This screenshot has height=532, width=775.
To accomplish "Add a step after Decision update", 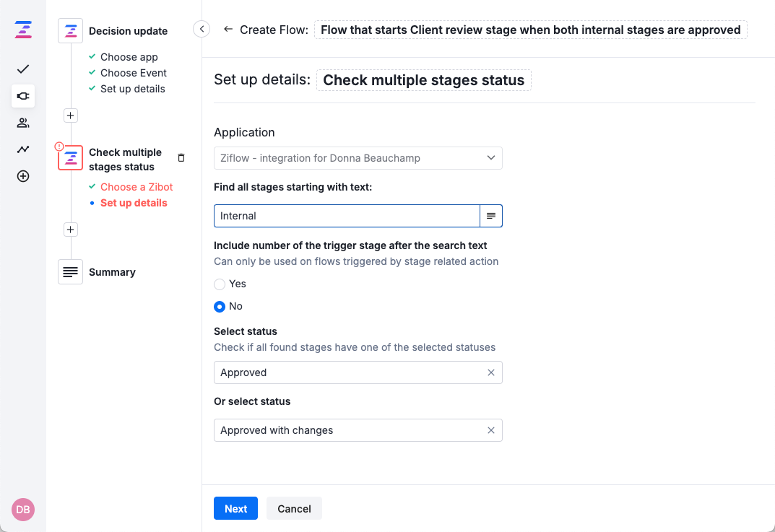I will pyautogui.click(x=70, y=115).
